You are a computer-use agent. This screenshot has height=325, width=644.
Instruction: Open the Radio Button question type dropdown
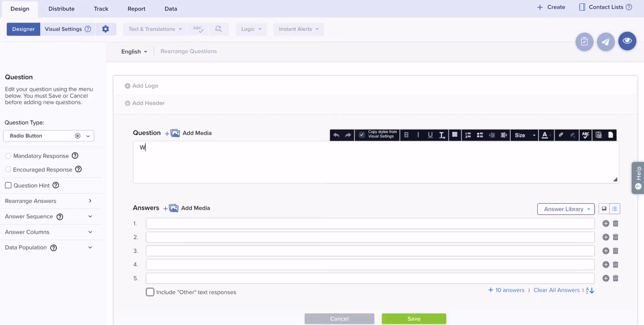[x=48, y=136]
